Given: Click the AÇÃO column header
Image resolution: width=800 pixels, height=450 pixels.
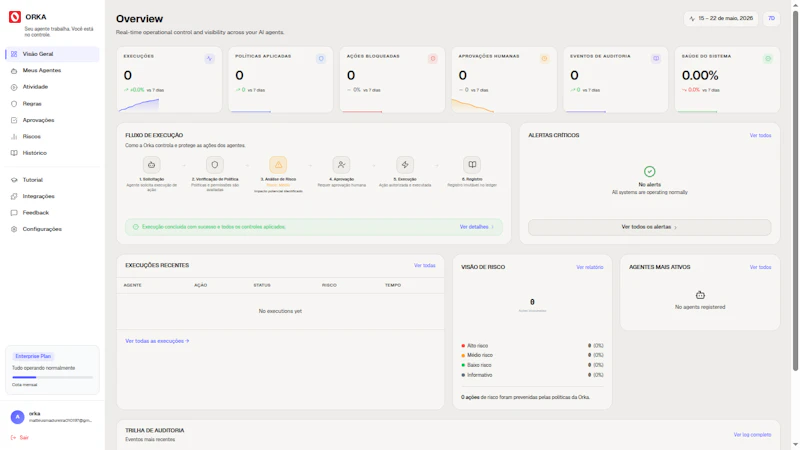Looking at the screenshot, I should 201,285.
